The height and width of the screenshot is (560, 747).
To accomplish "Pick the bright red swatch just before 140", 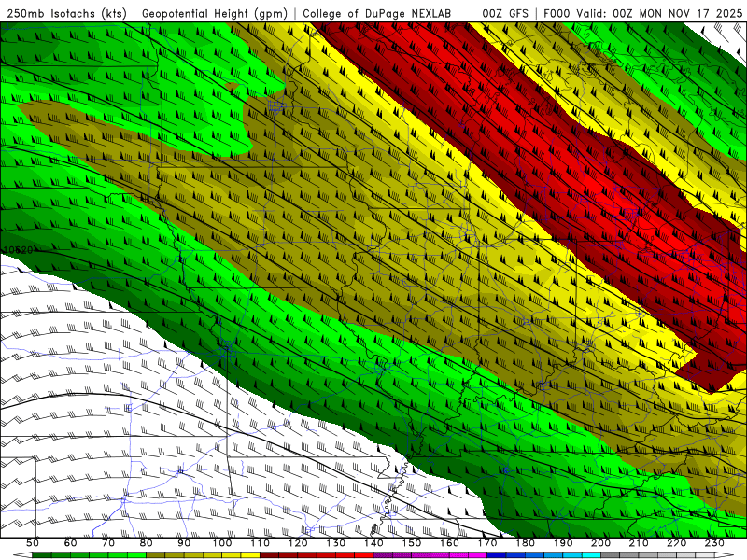I will (364, 555).
